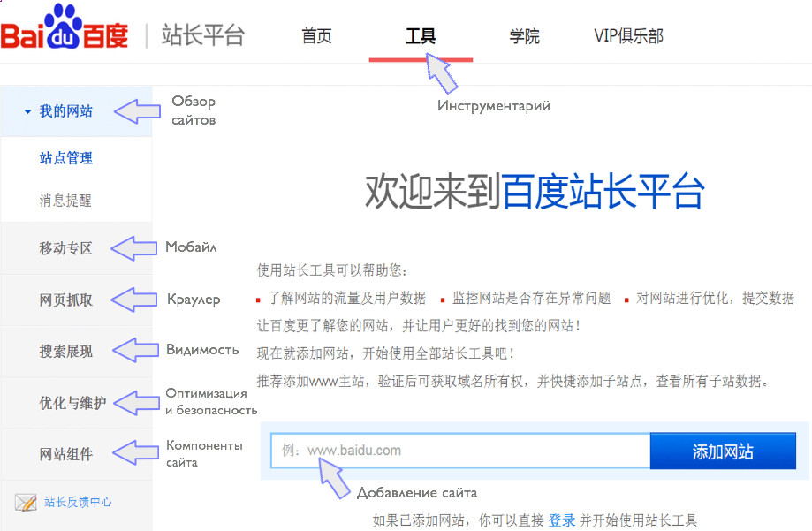The image size is (812, 531).
Task: Click text 了解网站的流量及用户数据
Action: point(346,298)
